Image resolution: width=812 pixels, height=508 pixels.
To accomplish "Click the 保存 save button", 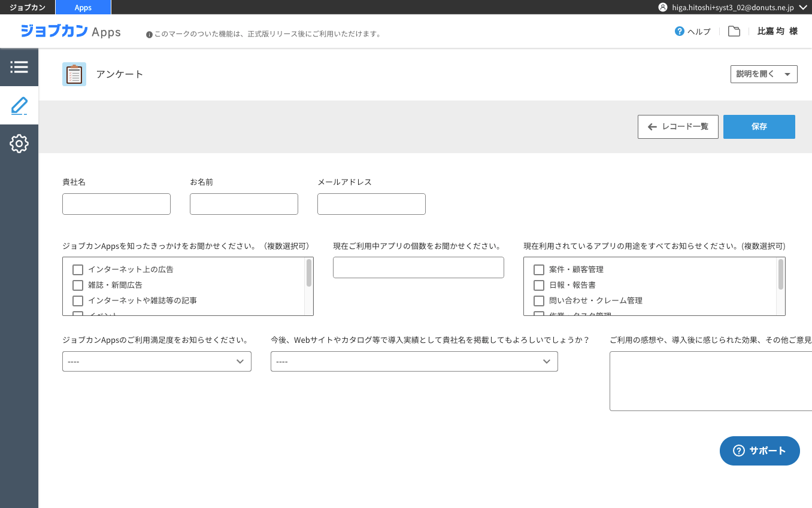I will [x=759, y=127].
